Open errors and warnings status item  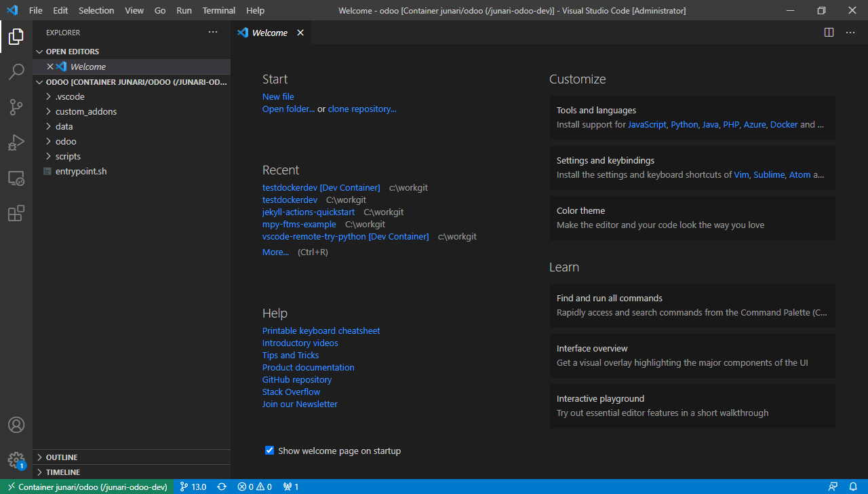(x=254, y=487)
